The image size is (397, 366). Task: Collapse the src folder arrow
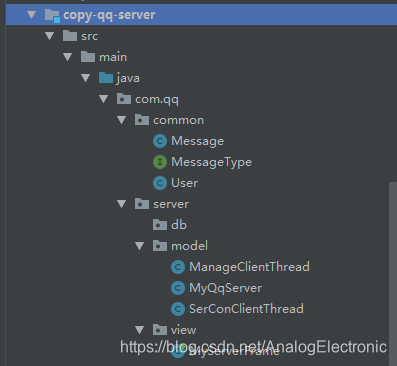(50, 36)
